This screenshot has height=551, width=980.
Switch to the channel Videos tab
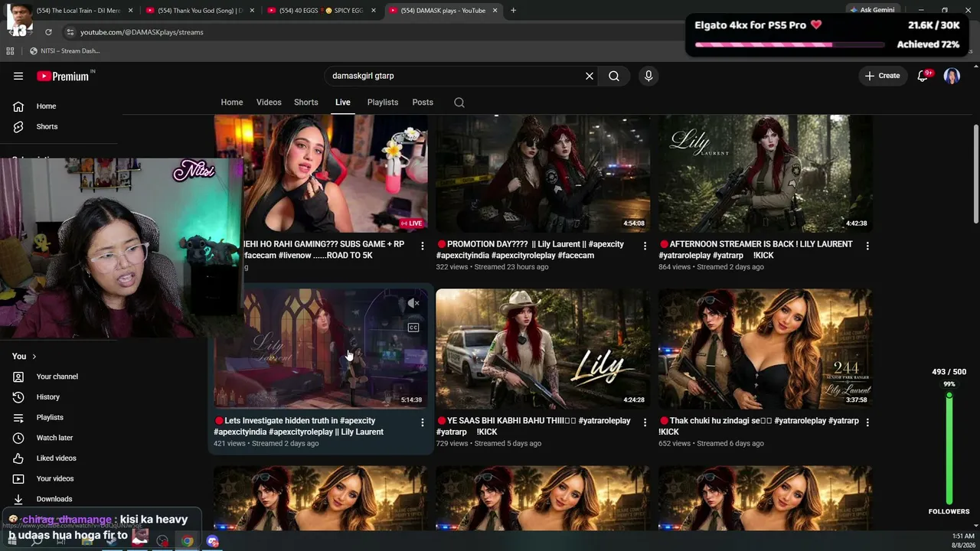[269, 103]
